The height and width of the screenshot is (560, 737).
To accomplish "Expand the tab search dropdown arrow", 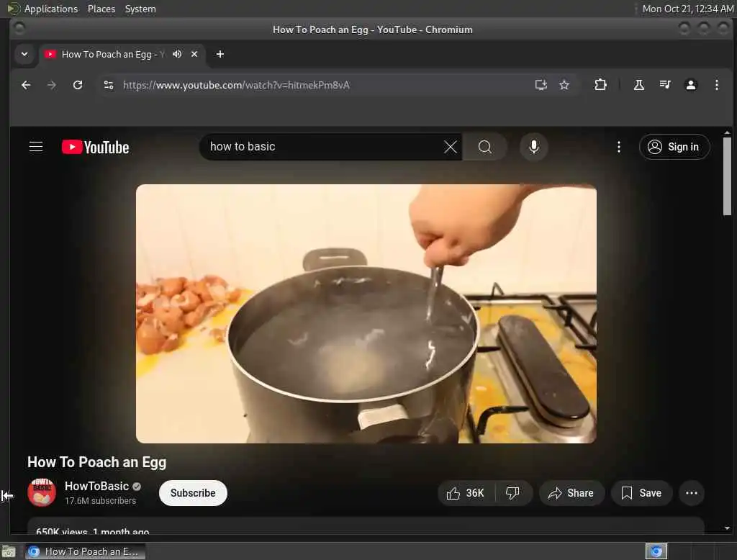I will [x=24, y=54].
